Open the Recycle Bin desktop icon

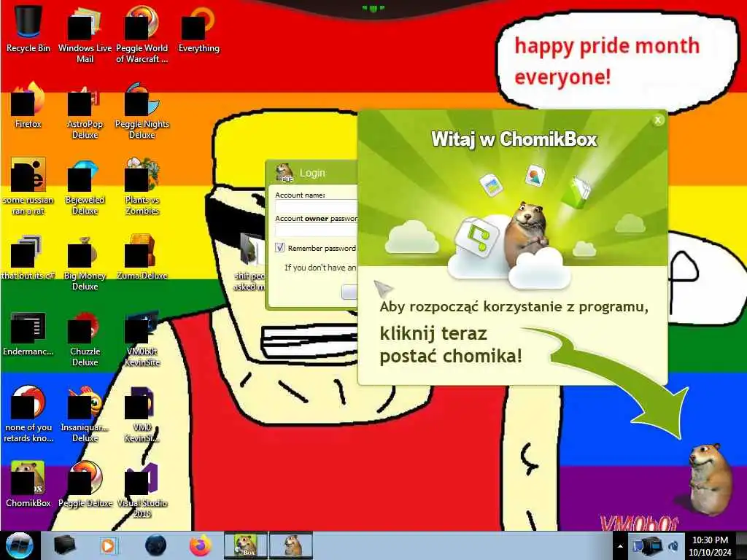[28, 28]
